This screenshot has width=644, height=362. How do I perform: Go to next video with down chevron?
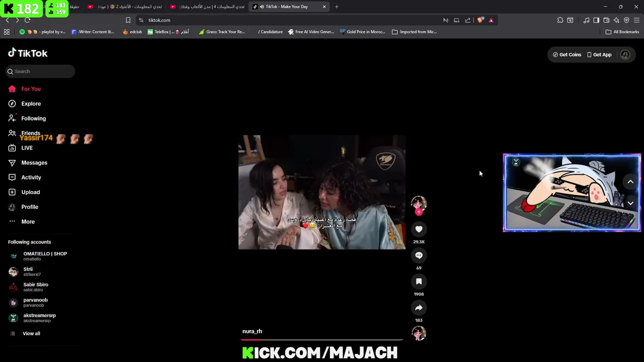(x=630, y=203)
